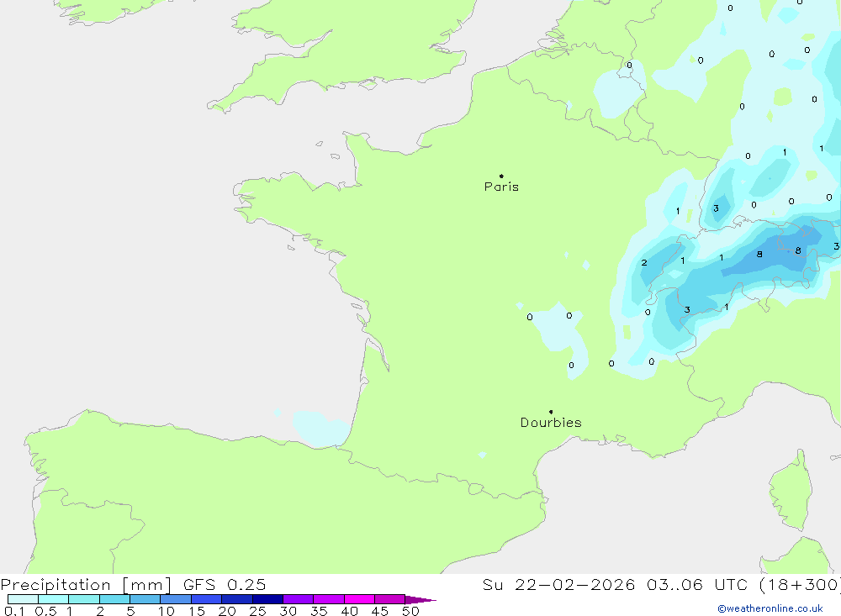Viewport: 841px width, 616px height.
Task: Pick the 40–45 mm legend swatch
Action: [359, 599]
